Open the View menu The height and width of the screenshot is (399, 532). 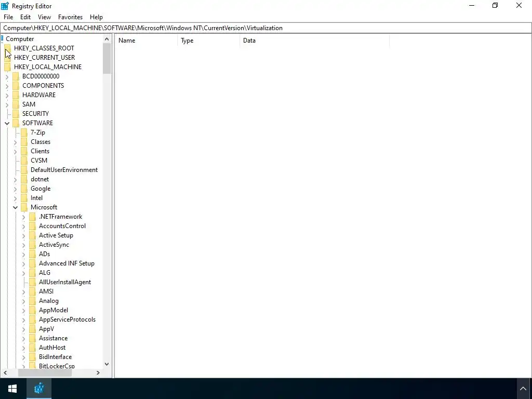(44, 17)
